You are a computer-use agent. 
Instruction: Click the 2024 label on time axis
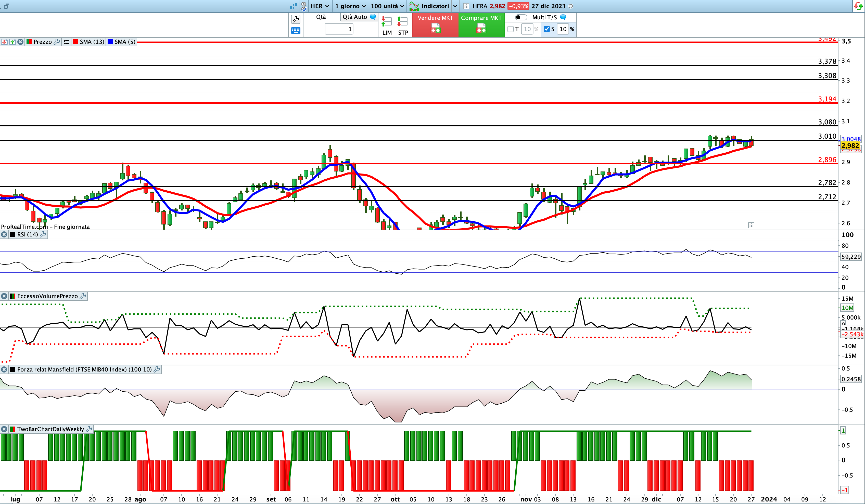click(769, 499)
